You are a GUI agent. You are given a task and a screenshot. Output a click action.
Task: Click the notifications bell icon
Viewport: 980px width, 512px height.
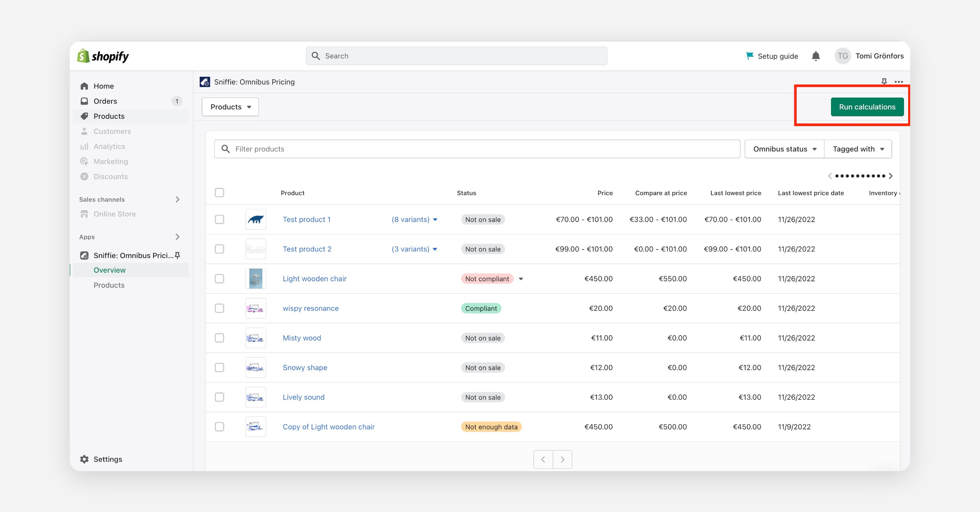tap(815, 56)
